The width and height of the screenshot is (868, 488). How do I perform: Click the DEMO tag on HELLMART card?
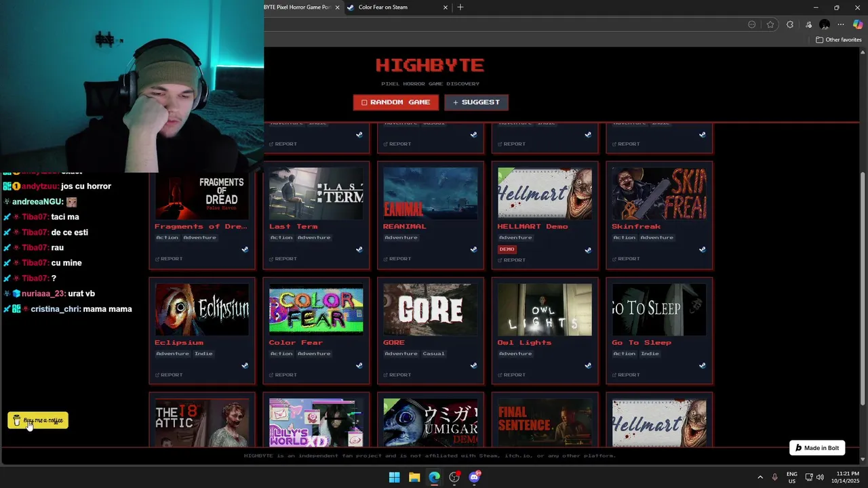(x=507, y=249)
